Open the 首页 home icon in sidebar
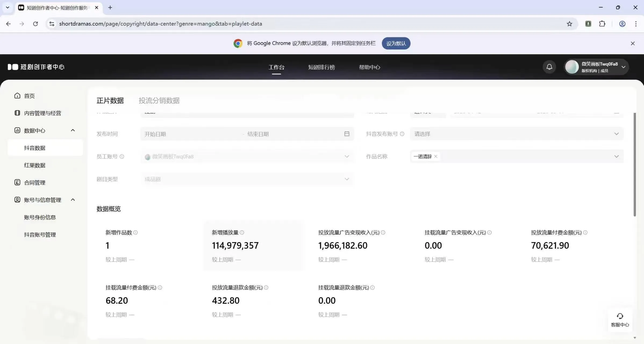The image size is (644, 344). pyautogui.click(x=17, y=96)
